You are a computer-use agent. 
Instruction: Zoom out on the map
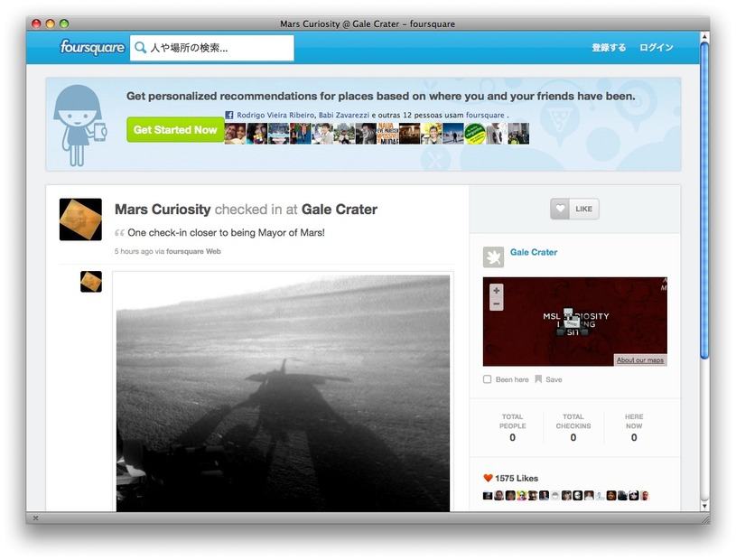(496, 303)
